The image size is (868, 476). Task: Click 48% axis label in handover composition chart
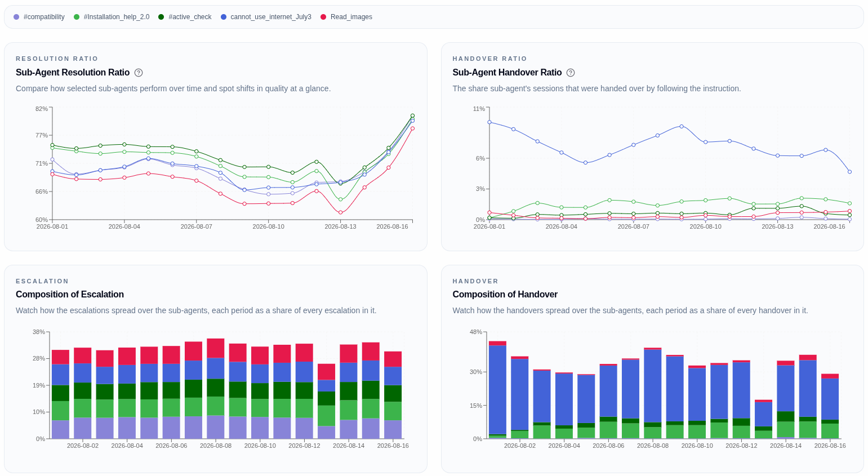(x=476, y=332)
